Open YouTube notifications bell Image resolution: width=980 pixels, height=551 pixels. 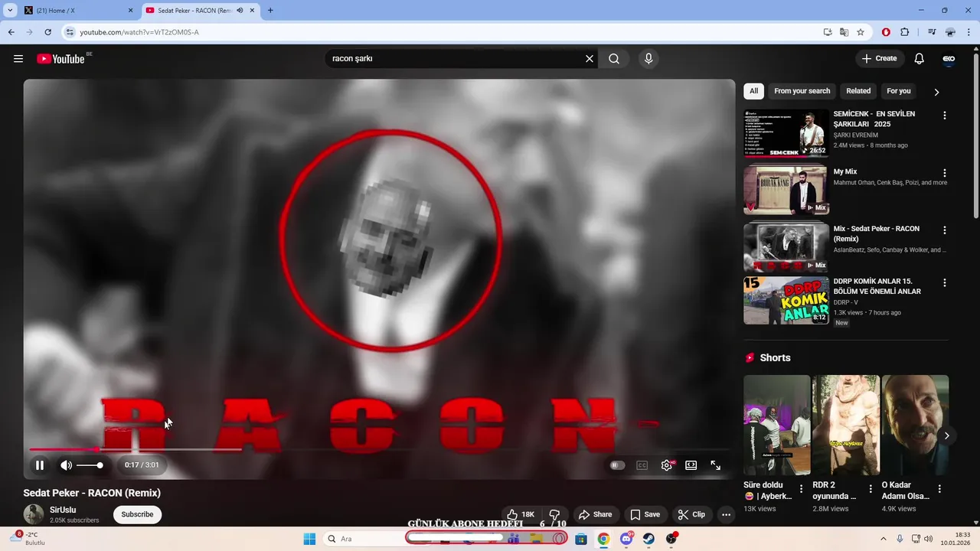click(x=920, y=59)
